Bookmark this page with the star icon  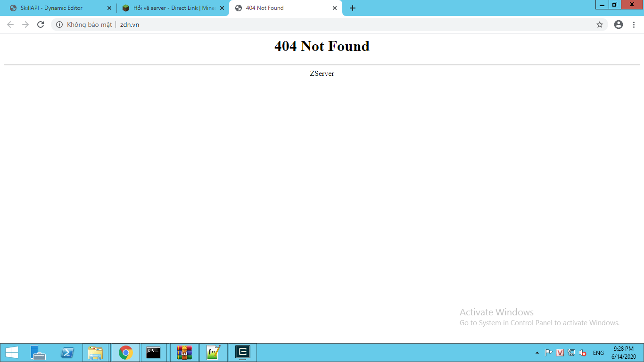[600, 25]
